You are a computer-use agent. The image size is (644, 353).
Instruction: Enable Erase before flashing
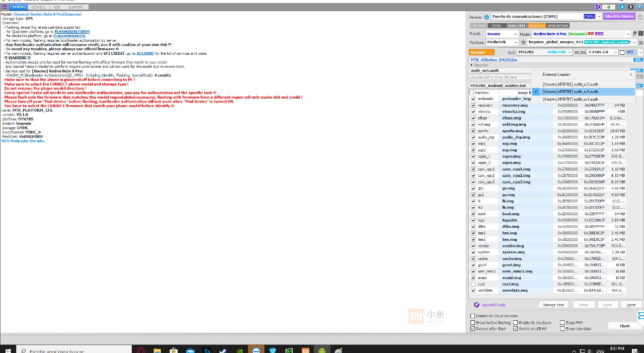(x=472, y=322)
